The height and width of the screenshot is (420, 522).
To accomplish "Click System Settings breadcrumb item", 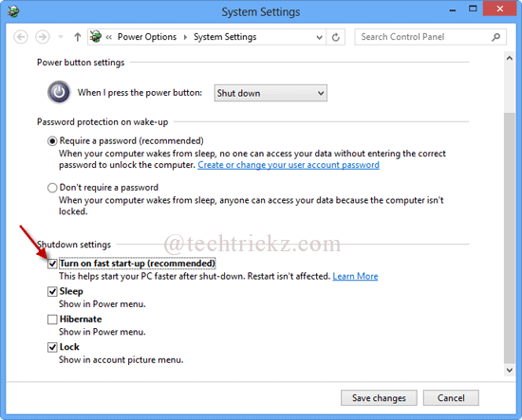I will point(225,37).
